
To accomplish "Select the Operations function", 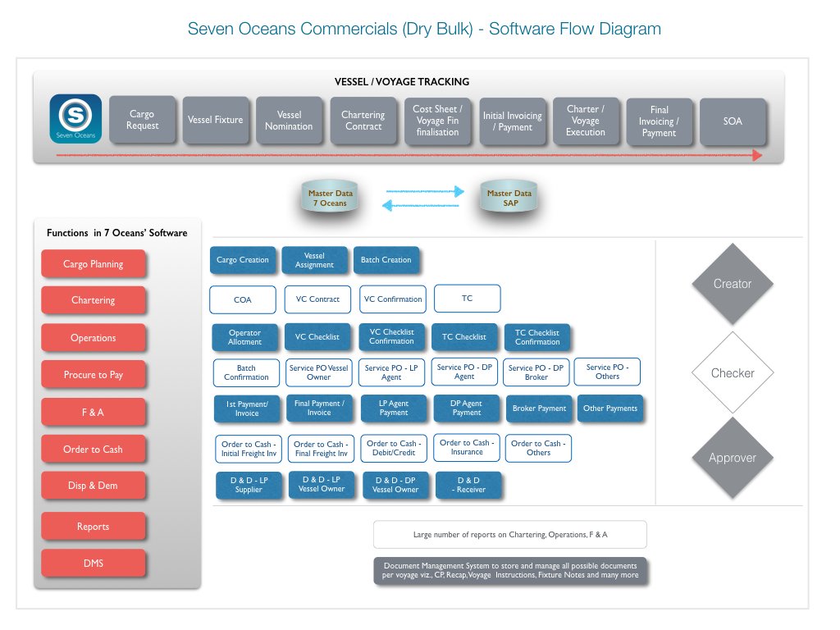I will click(x=94, y=337).
